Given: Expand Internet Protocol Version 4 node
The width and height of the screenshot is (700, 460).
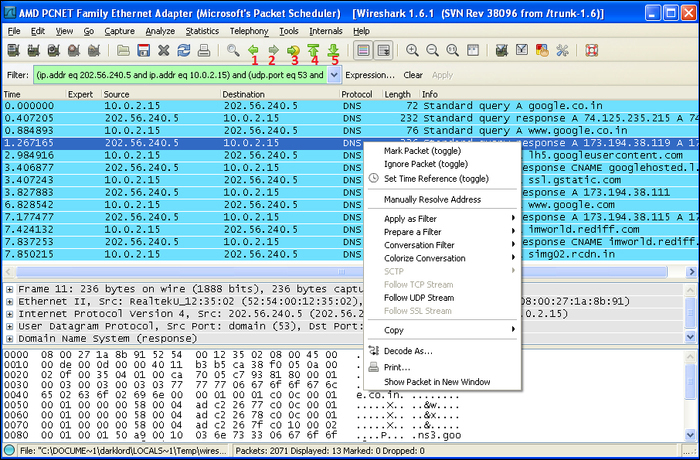Looking at the screenshot, I should pos(9,314).
